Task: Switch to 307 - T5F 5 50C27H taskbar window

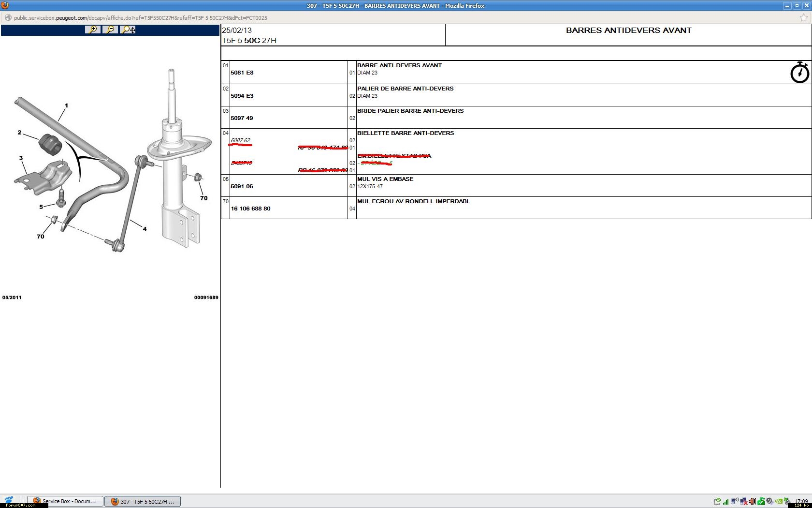Action: point(143,501)
